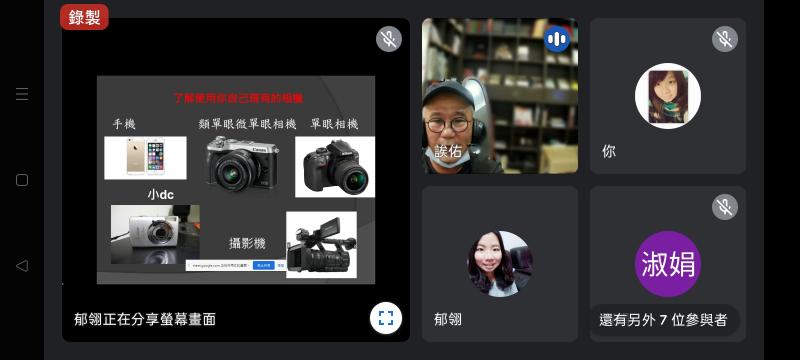This screenshot has height=360, width=800.
Task: Tap the Android back triangle button
Action: pos(22,266)
